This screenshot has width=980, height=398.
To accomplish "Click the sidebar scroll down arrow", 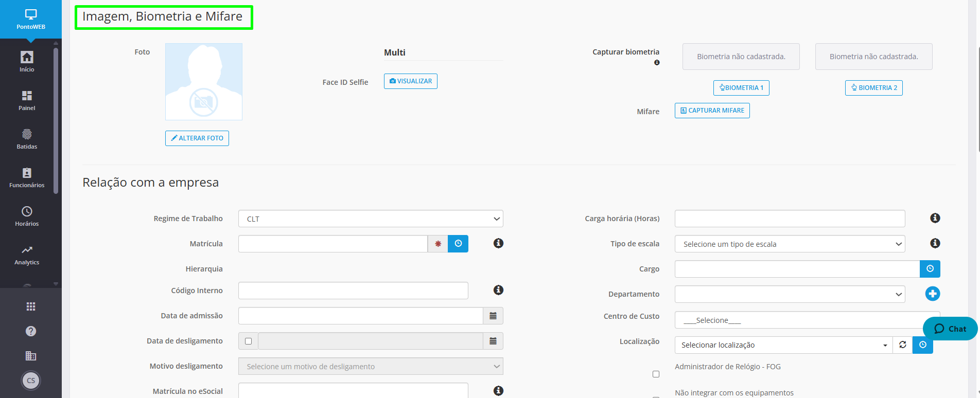I will 56,284.
